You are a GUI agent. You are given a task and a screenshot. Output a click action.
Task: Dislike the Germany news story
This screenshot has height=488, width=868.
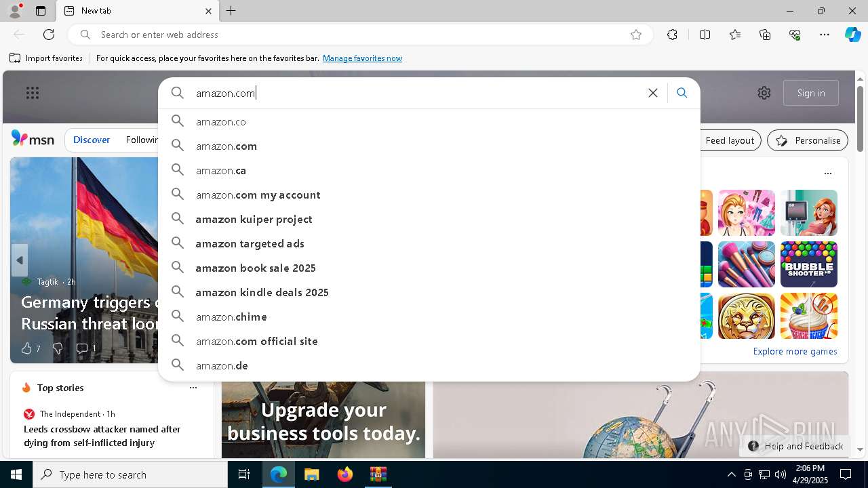[58, 348]
